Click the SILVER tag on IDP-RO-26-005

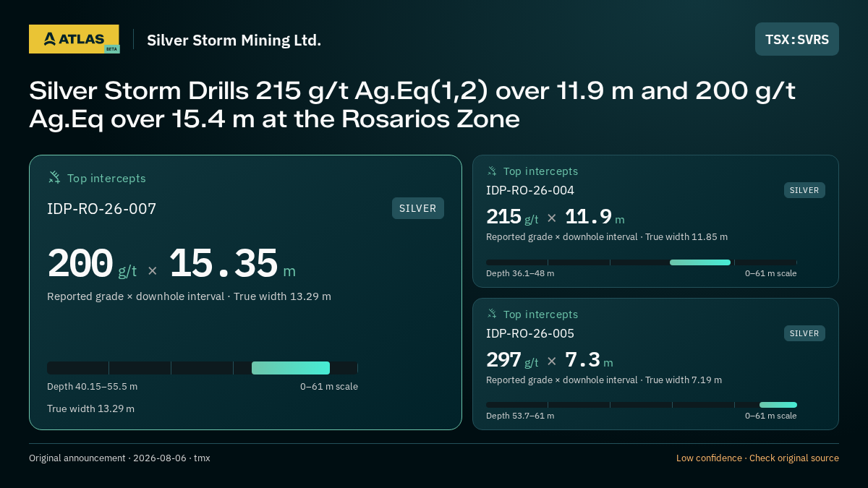[804, 333]
